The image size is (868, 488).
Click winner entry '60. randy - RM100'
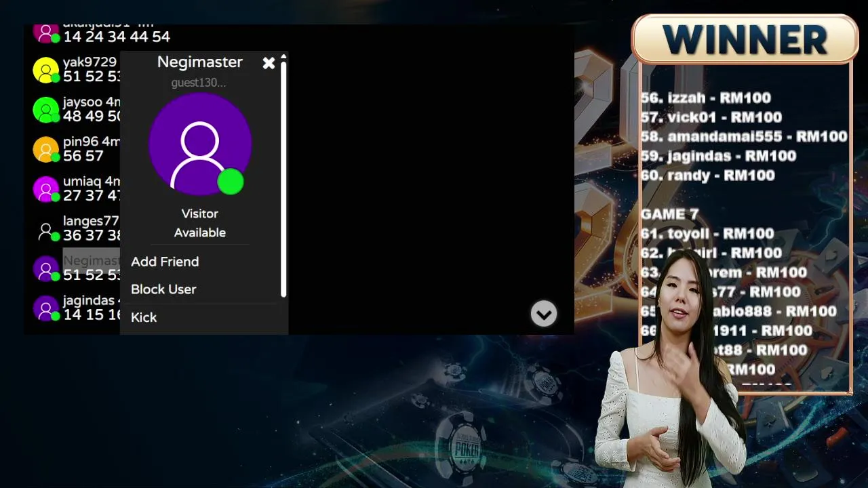pyautogui.click(x=707, y=176)
